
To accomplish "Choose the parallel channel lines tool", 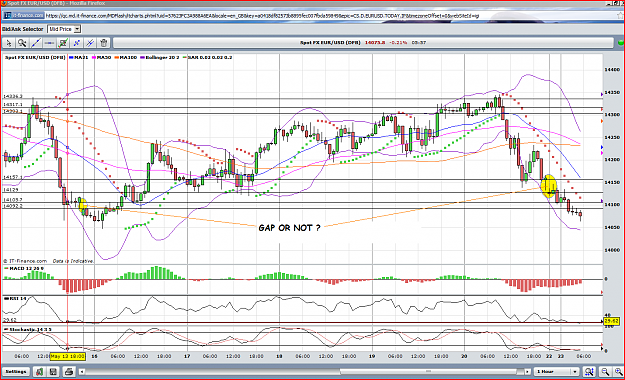I will (x=90, y=43).
